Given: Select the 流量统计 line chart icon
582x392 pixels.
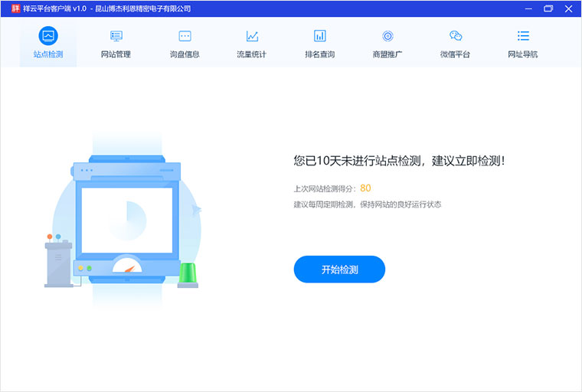Looking at the screenshot, I should (x=252, y=36).
